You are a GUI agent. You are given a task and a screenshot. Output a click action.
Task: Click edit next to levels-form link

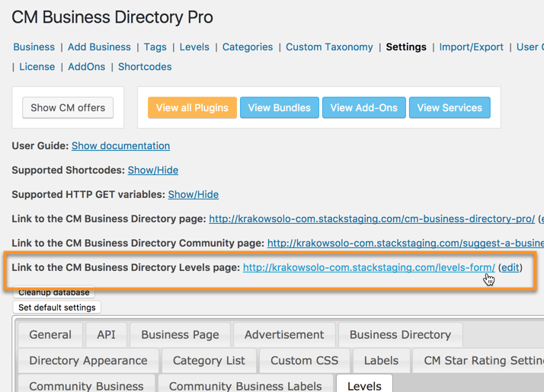(510, 268)
